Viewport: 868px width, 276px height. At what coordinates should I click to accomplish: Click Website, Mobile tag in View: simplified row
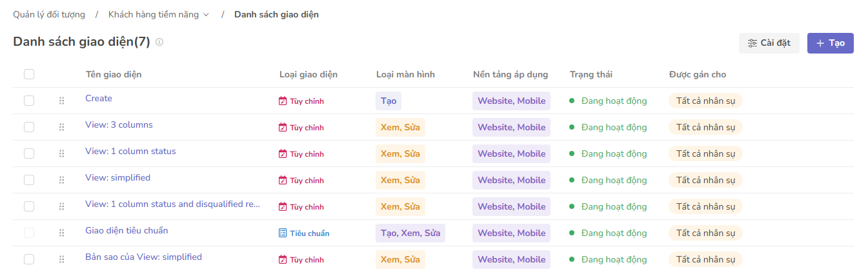pos(511,180)
